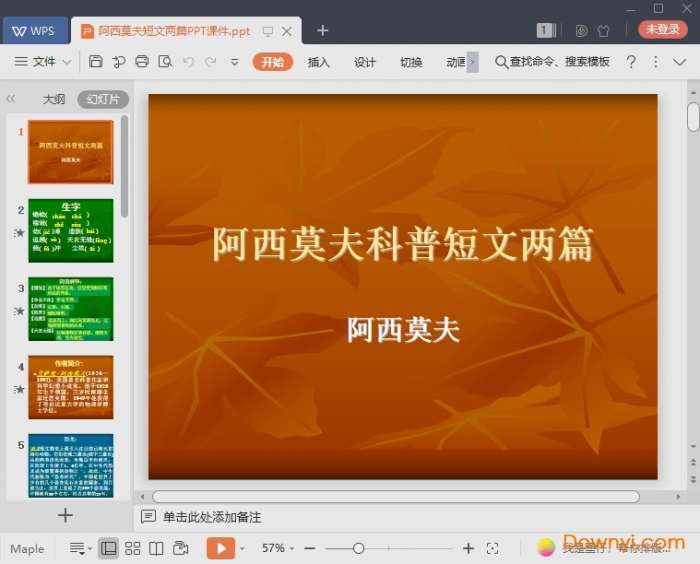
Task: Zoom out with minus button
Action: 310,548
